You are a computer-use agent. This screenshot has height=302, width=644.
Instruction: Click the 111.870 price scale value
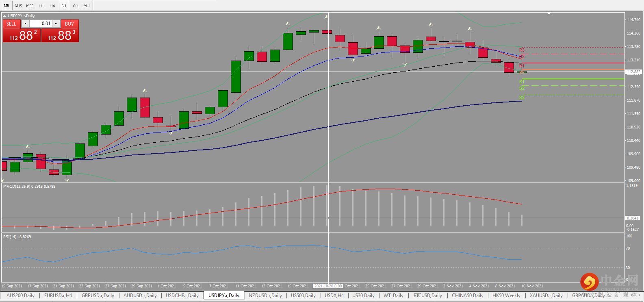633,100
